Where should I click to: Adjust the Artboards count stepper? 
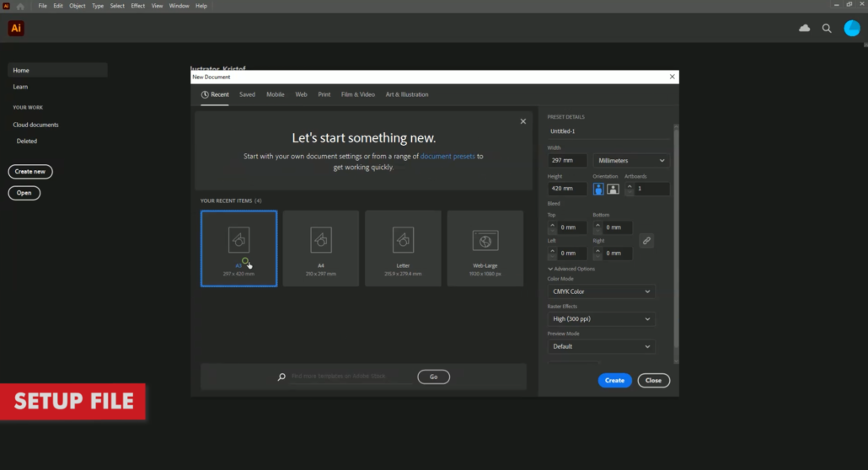[x=630, y=189]
